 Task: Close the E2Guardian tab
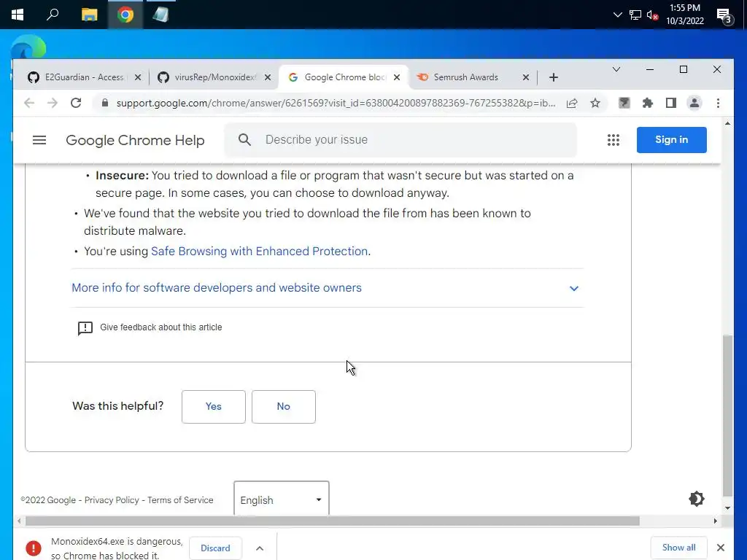(138, 77)
